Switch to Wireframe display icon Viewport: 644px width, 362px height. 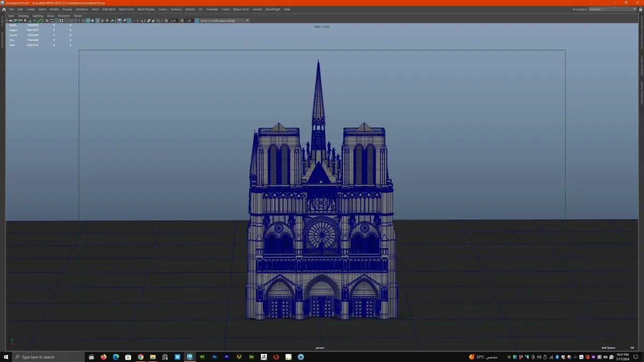pyautogui.click(x=84, y=20)
